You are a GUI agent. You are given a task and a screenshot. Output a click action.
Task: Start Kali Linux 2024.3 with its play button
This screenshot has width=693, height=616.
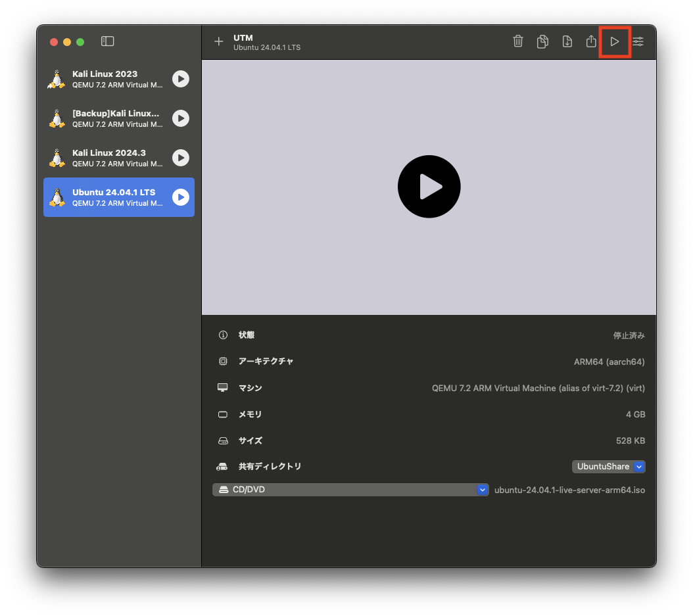click(x=181, y=158)
